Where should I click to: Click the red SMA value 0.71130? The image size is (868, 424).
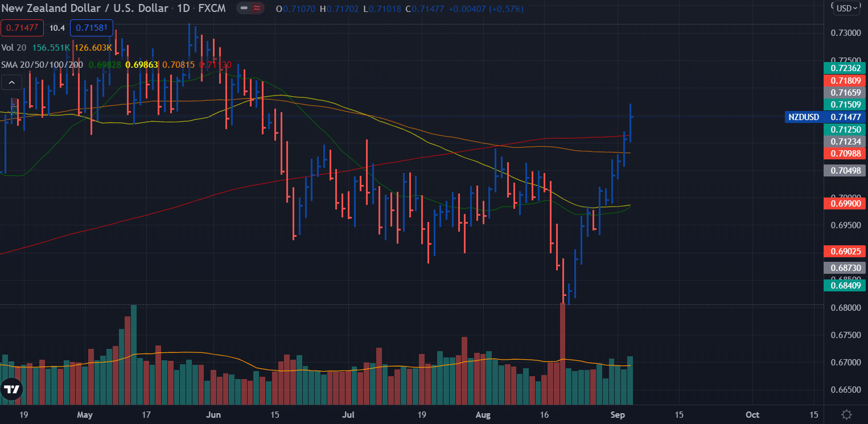(215, 64)
